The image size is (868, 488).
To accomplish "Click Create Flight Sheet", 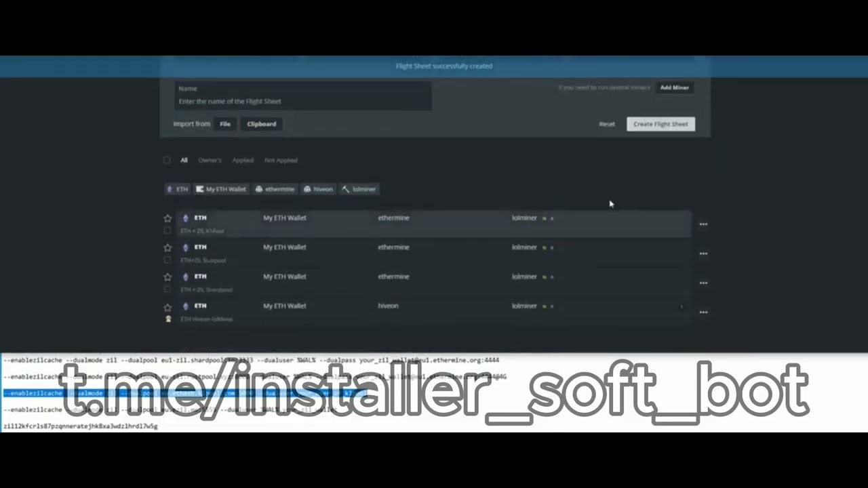I will tap(660, 124).
